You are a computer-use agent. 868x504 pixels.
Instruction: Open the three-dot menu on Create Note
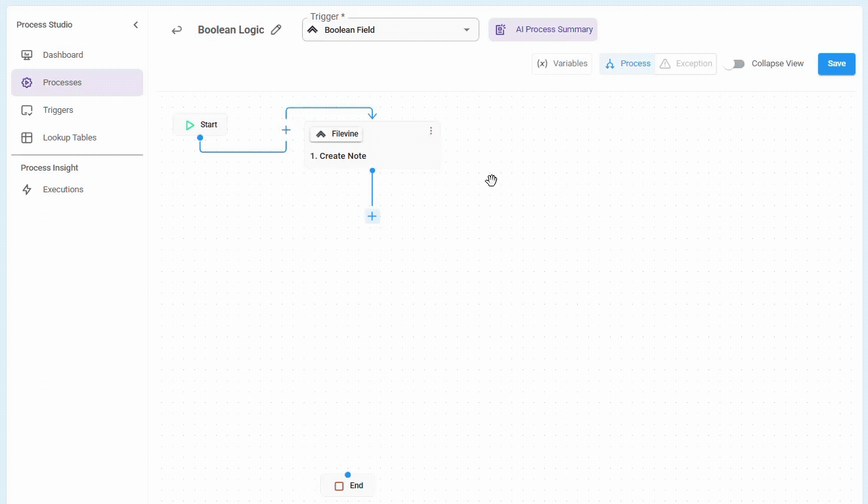431,131
